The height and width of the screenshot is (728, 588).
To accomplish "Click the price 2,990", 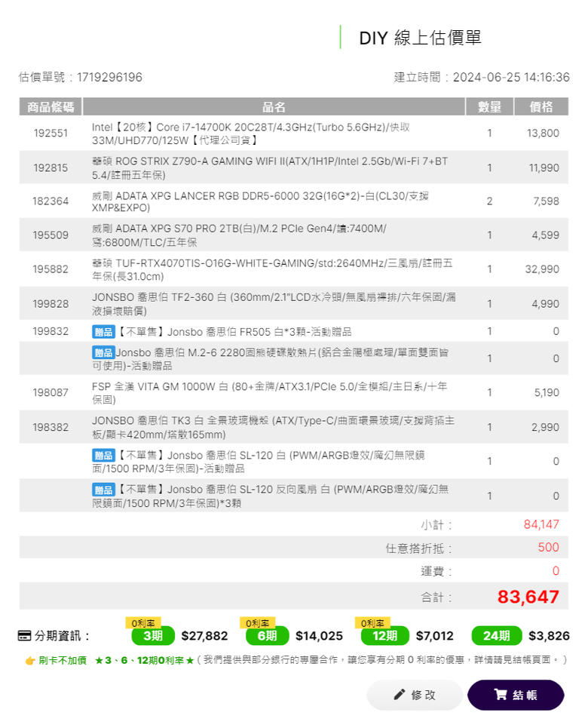I will pyautogui.click(x=545, y=427).
